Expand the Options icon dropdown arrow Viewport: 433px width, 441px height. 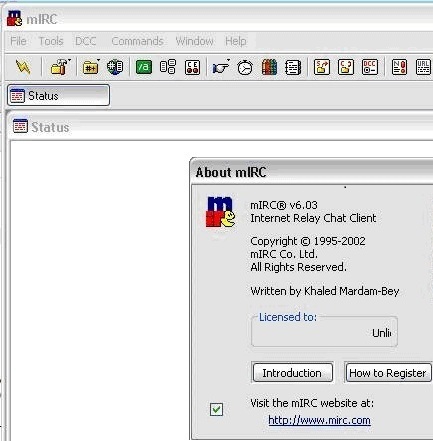tap(69, 60)
